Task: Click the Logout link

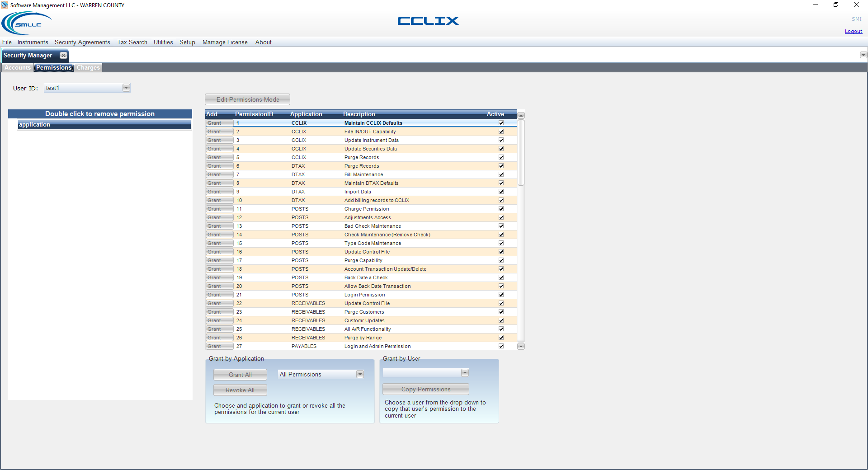Action: point(854,31)
